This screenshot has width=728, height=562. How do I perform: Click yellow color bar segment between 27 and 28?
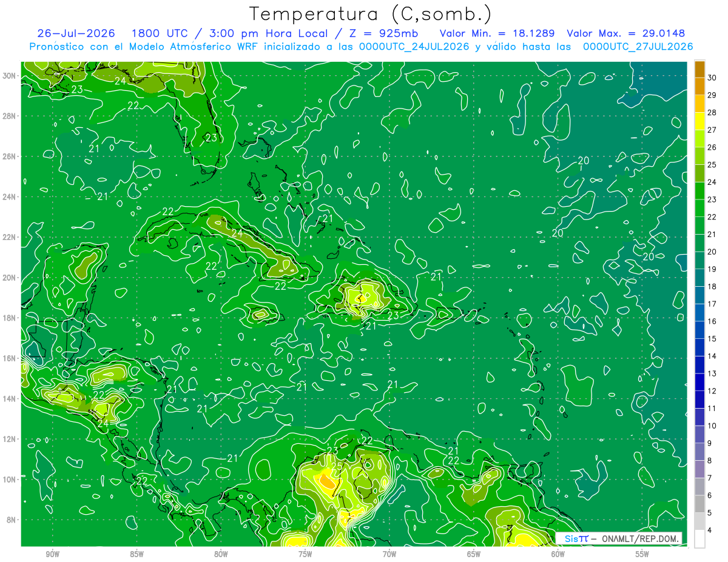coord(700,121)
